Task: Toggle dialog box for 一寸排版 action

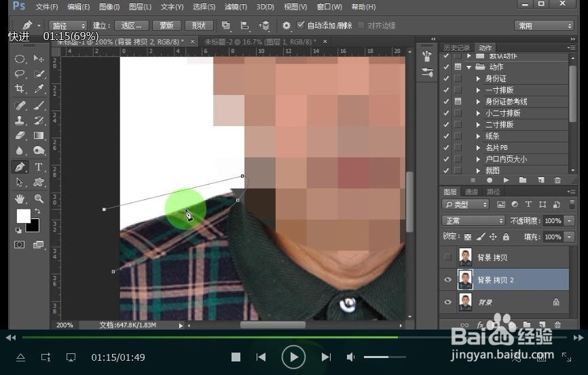Action: [458, 90]
